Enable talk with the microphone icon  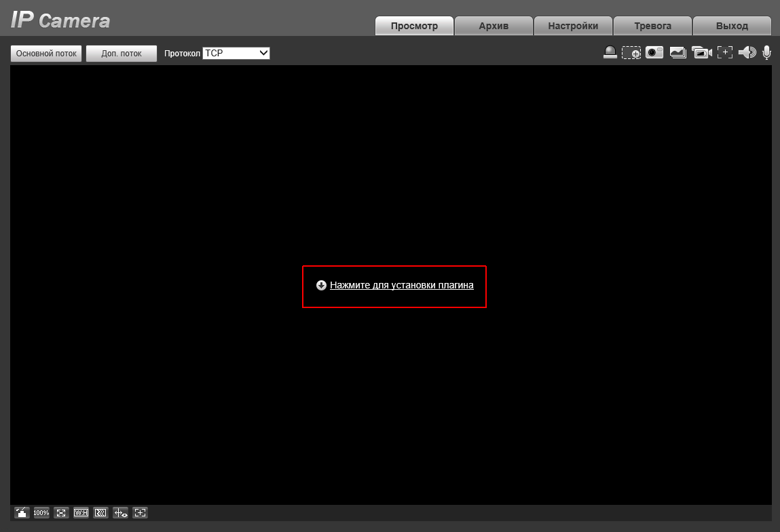coord(767,52)
